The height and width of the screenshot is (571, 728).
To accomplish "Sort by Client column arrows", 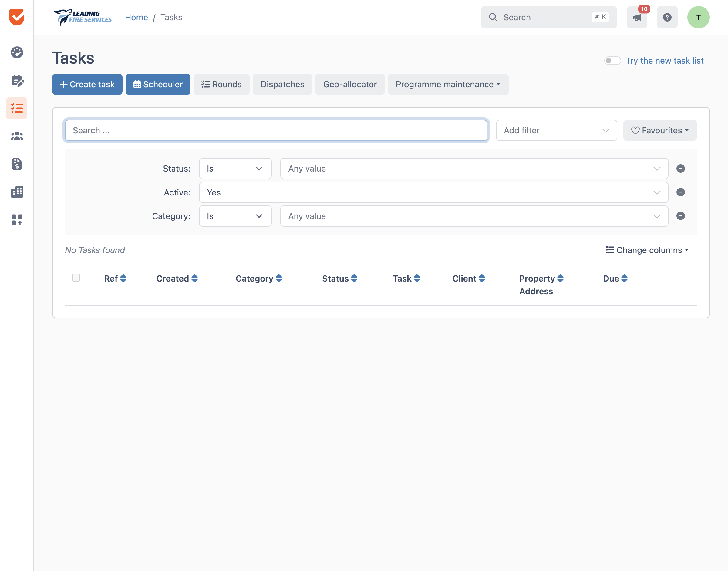I will click(482, 279).
